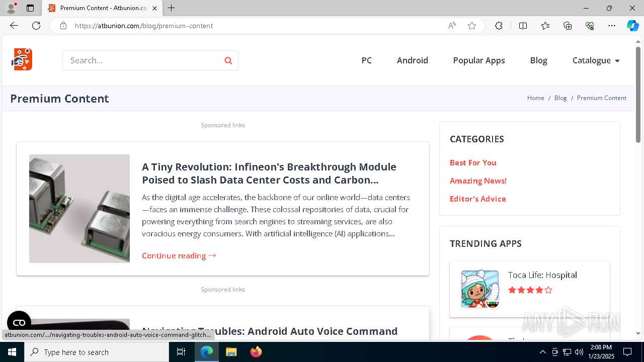Launch Firefox from taskbar

(256, 352)
